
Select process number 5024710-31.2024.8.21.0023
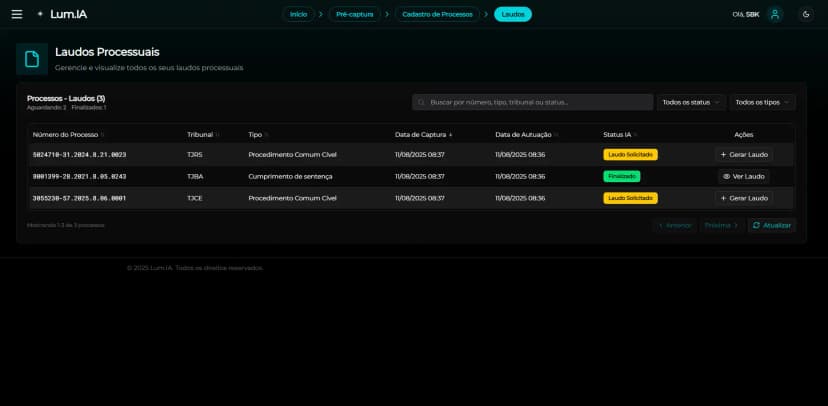tap(79, 155)
